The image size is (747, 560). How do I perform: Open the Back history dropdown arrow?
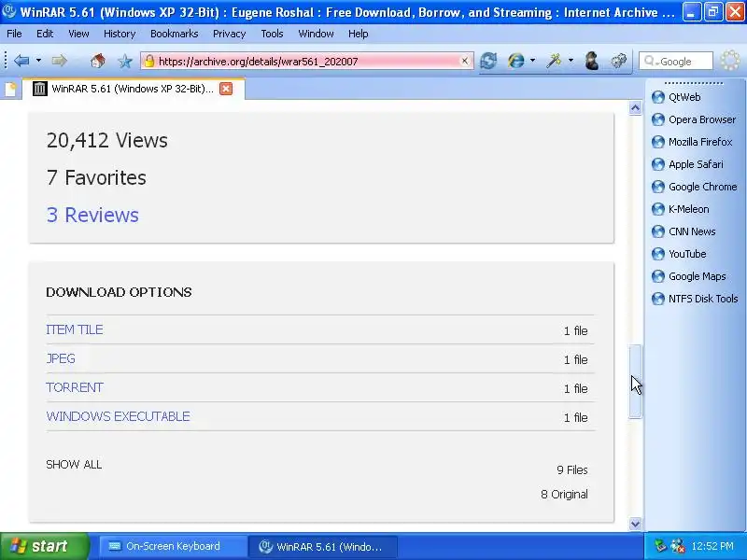coord(38,61)
